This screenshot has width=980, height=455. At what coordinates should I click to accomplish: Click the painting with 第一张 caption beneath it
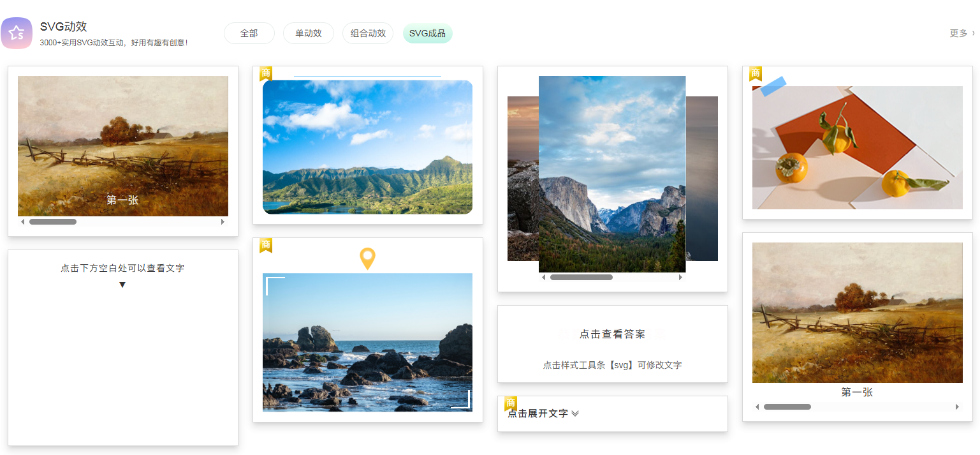click(x=858, y=313)
